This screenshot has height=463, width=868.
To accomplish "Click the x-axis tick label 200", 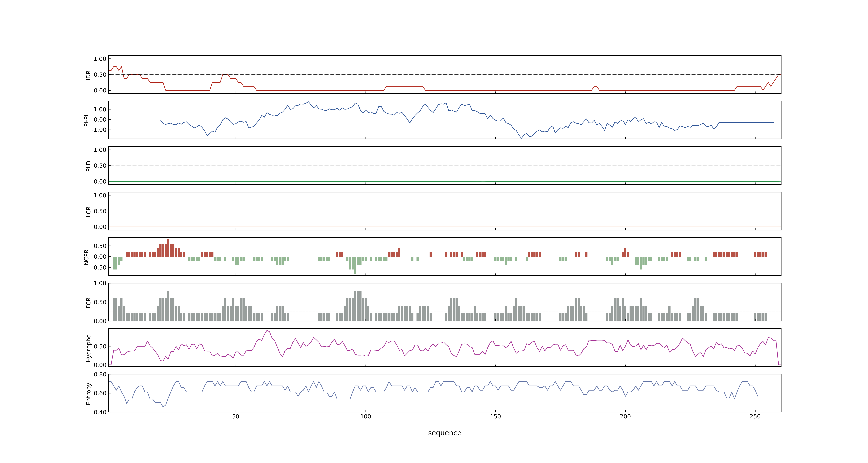I will pyautogui.click(x=625, y=416).
